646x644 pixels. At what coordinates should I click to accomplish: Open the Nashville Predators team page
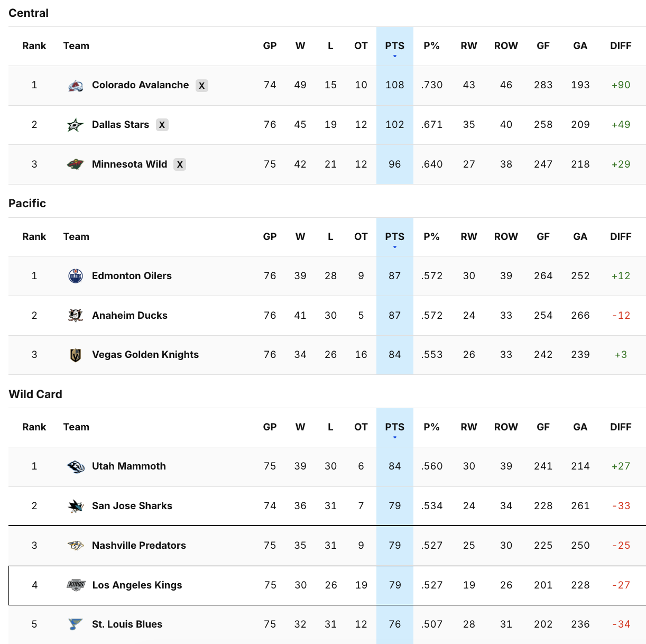(x=139, y=546)
